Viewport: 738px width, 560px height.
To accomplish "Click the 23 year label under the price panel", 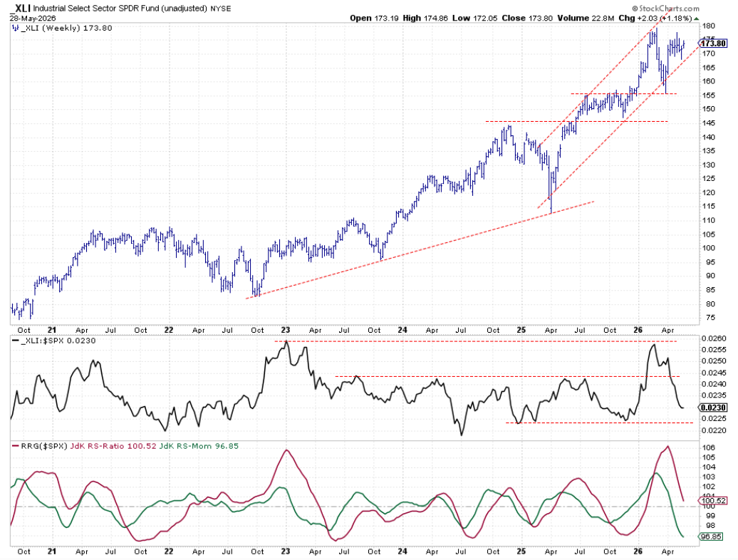I will click(x=285, y=330).
